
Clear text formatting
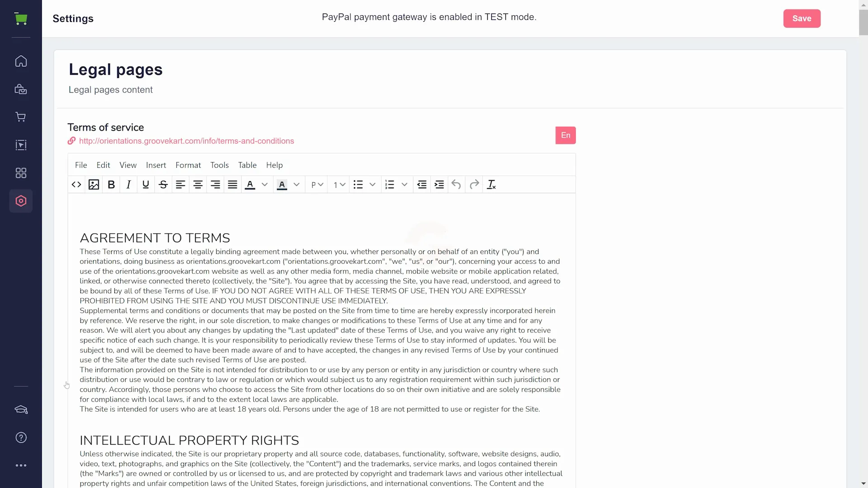491,184
